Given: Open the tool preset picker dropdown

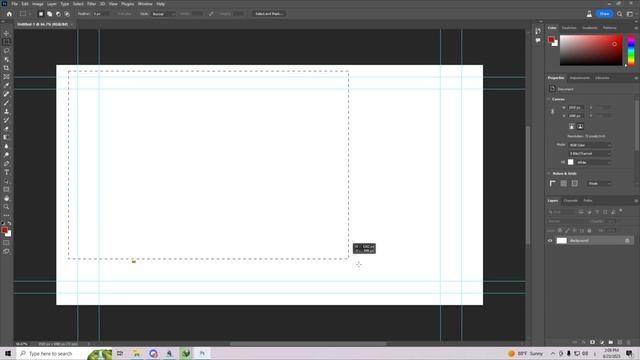Looking at the screenshot, I should (x=25, y=14).
